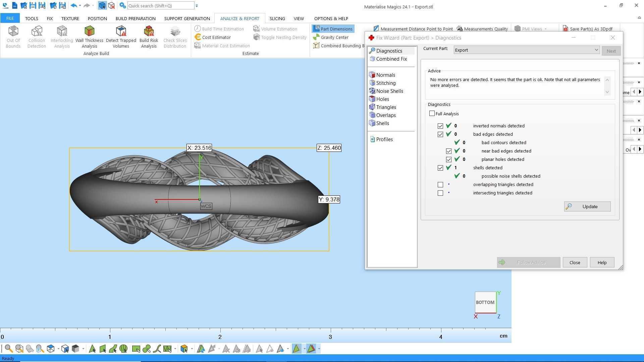Click the Combined Bounding Box option

339,46
